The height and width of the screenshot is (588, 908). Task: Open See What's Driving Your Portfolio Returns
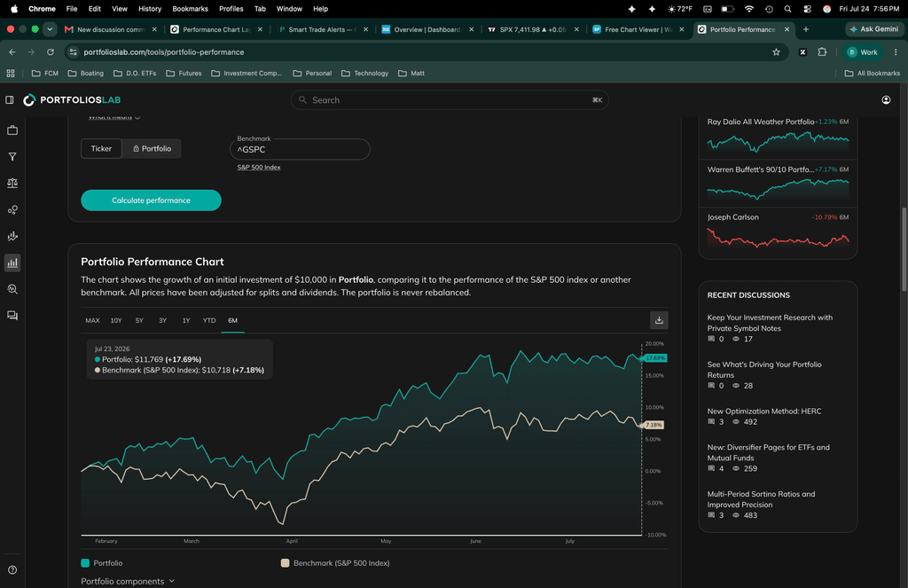point(763,370)
